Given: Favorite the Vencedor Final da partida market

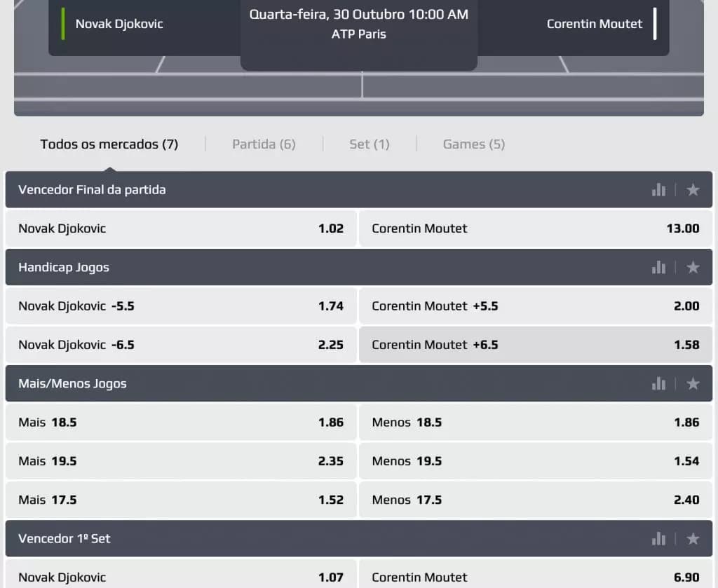Looking at the screenshot, I should 693,190.
